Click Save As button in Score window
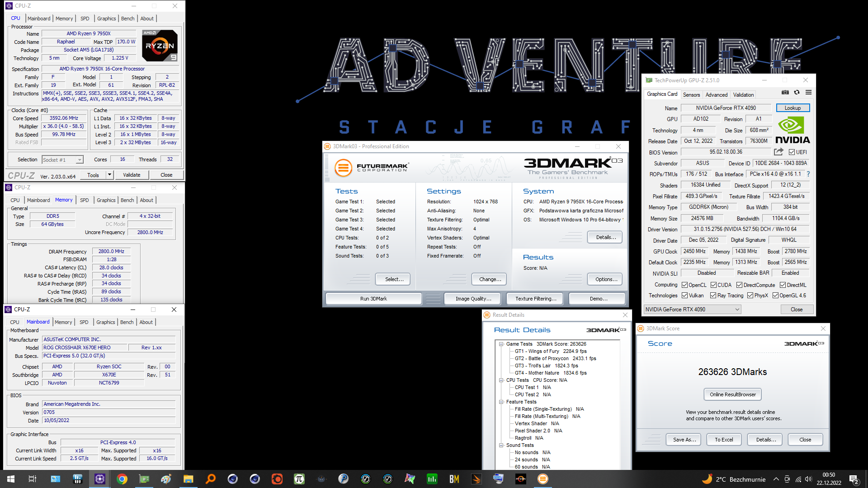Viewport: 868px width, 488px height. (x=684, y=440)
